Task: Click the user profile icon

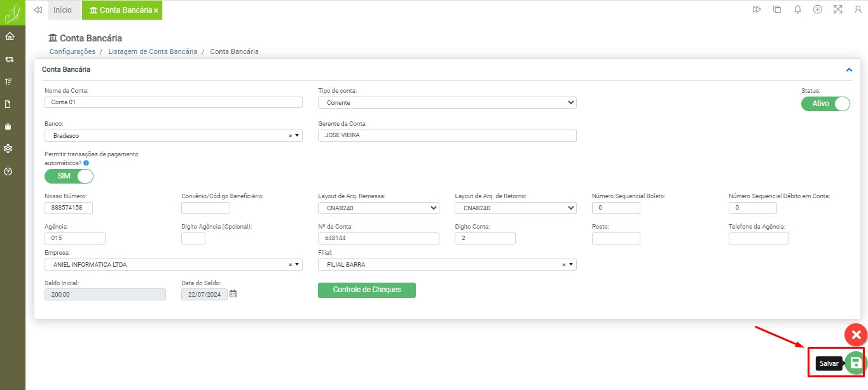Action: 858,10
